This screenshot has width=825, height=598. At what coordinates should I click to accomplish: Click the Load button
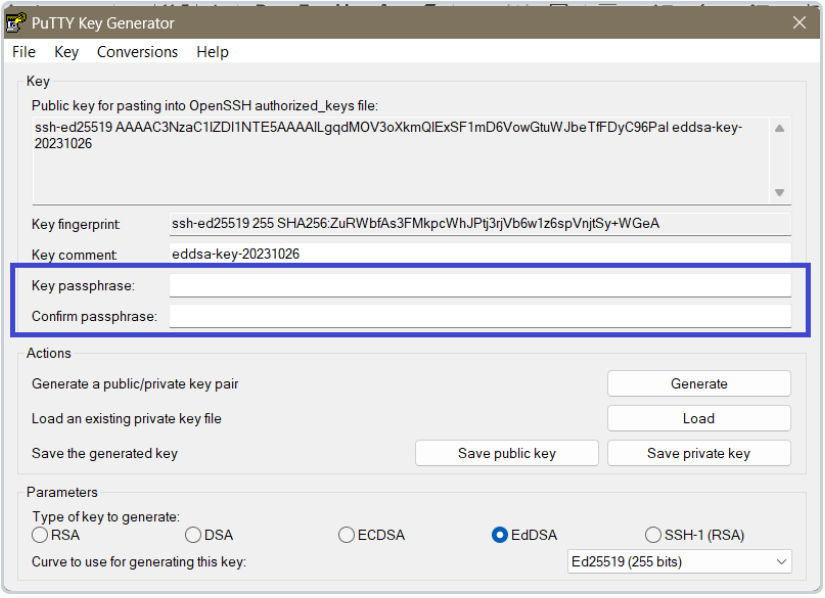point(699,418)
